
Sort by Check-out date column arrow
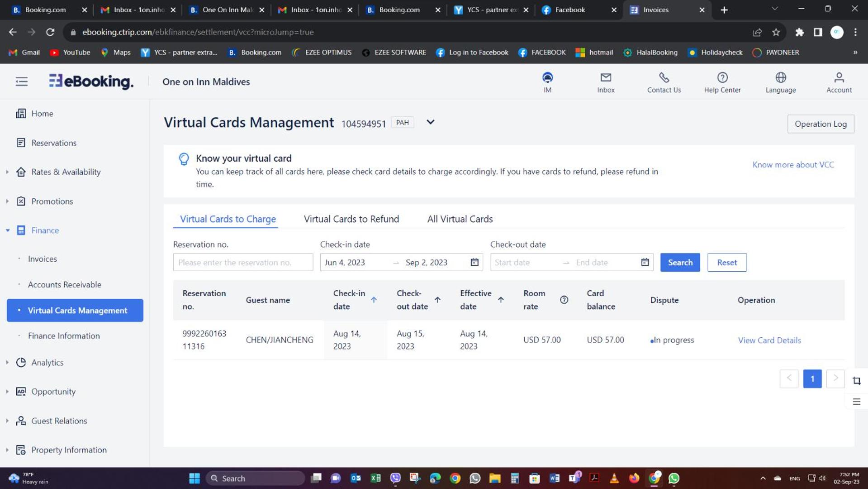point(437,300)
